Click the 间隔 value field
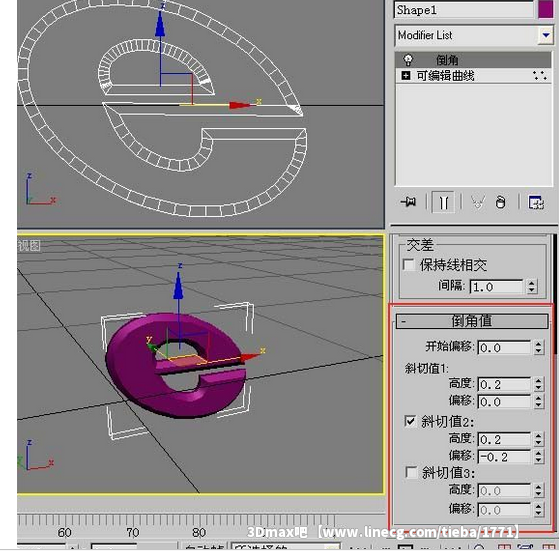This screenshot has width=559, height=551. [x=496, y=287]
